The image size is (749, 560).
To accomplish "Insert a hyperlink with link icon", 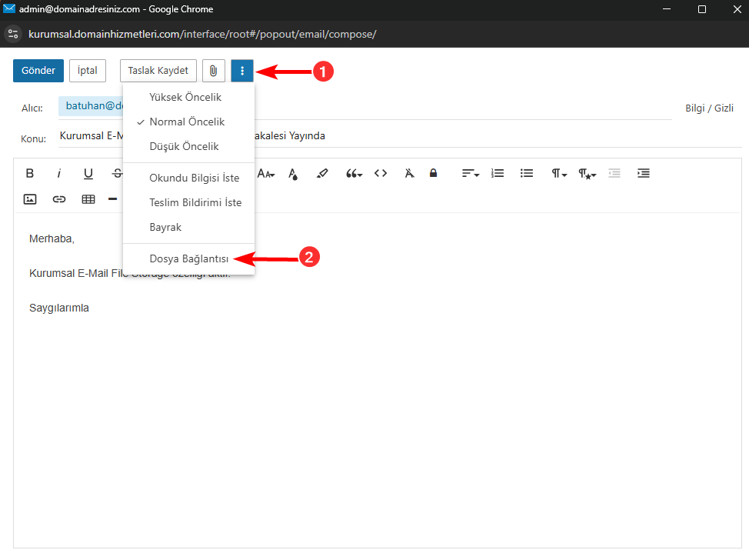I will pos(59,199).
